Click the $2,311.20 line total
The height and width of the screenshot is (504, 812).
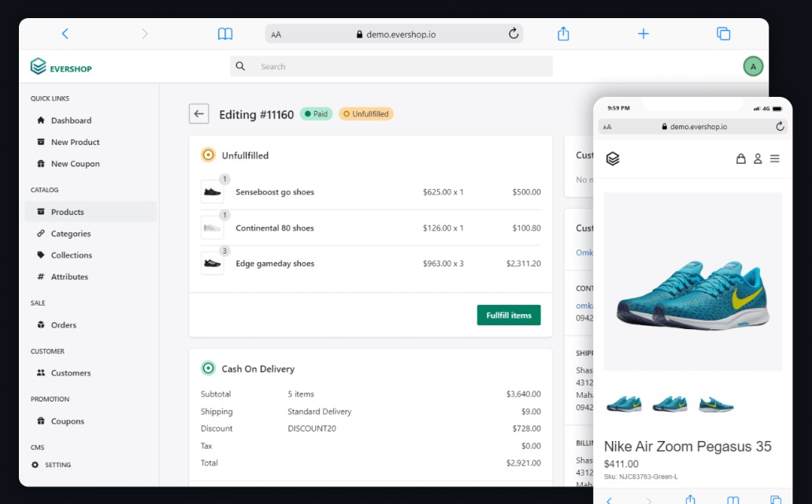coord(524,264)
